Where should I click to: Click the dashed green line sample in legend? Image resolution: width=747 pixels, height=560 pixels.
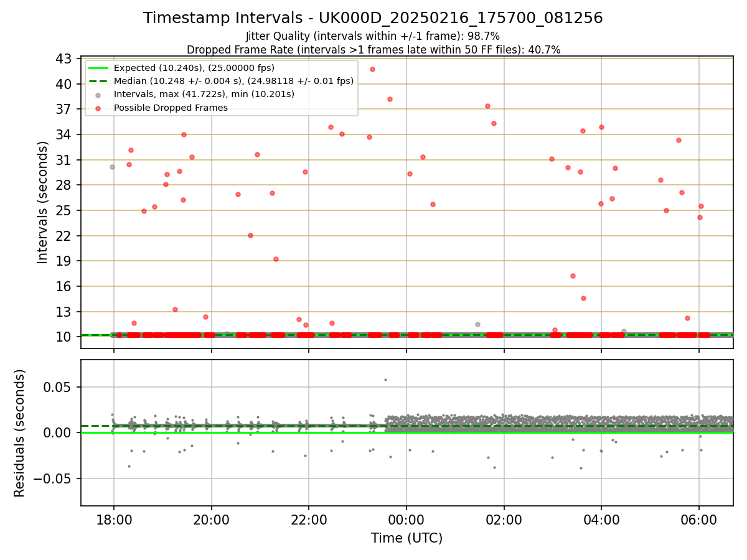(98, 81)
